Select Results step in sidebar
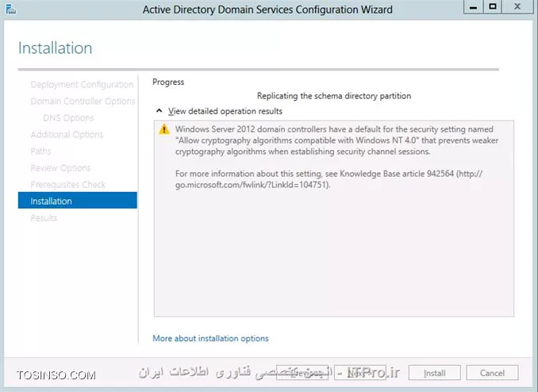The height and width of the screenshot is (392, 538). pos(44,218)
